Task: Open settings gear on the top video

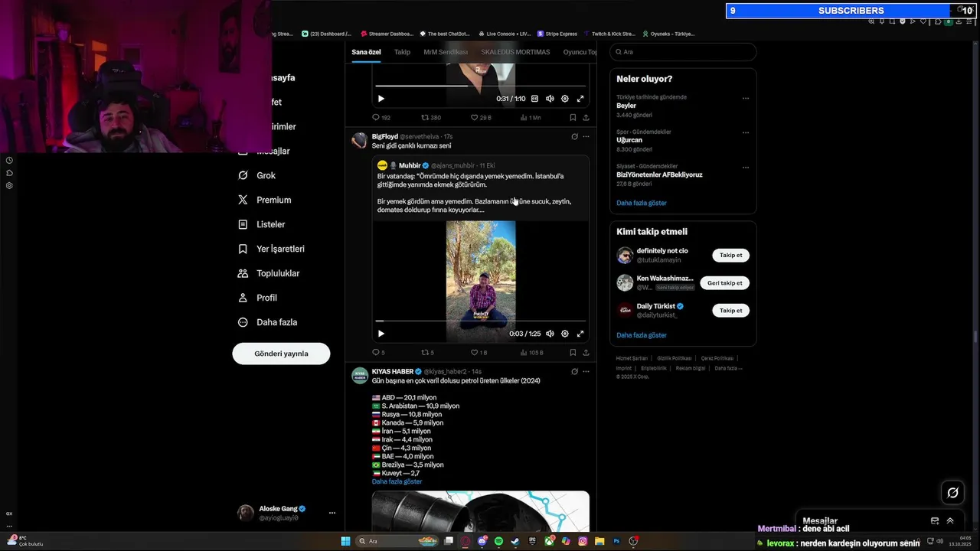Action: pyautogui.click(x=565, y=99)
